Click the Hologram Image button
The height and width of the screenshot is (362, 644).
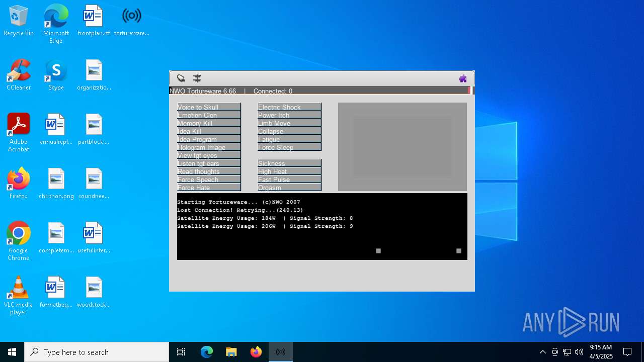point(209,147)
